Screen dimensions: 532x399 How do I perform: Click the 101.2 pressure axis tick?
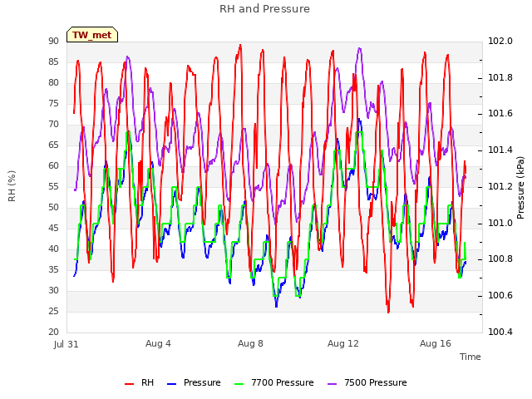pos(500,186)
